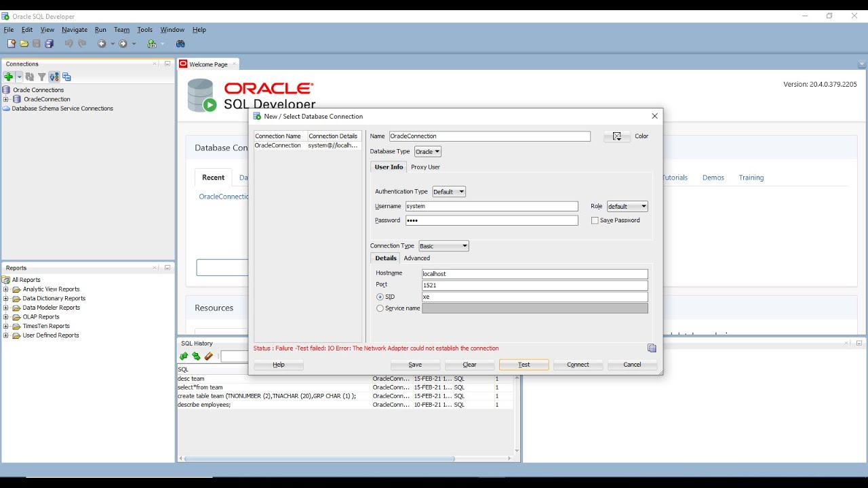868x488 pixels.
Task: Click the Back navigation arrow icon
Action: pos(102,43)
